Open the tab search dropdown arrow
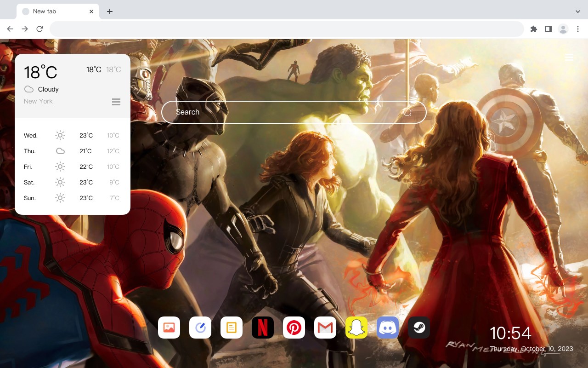 click(x=578, y=11)
